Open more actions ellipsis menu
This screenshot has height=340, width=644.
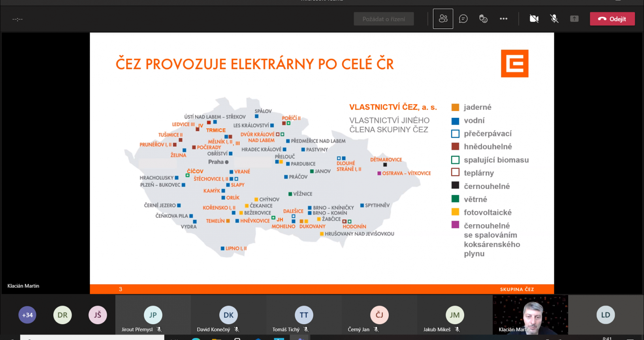(503, 19)
